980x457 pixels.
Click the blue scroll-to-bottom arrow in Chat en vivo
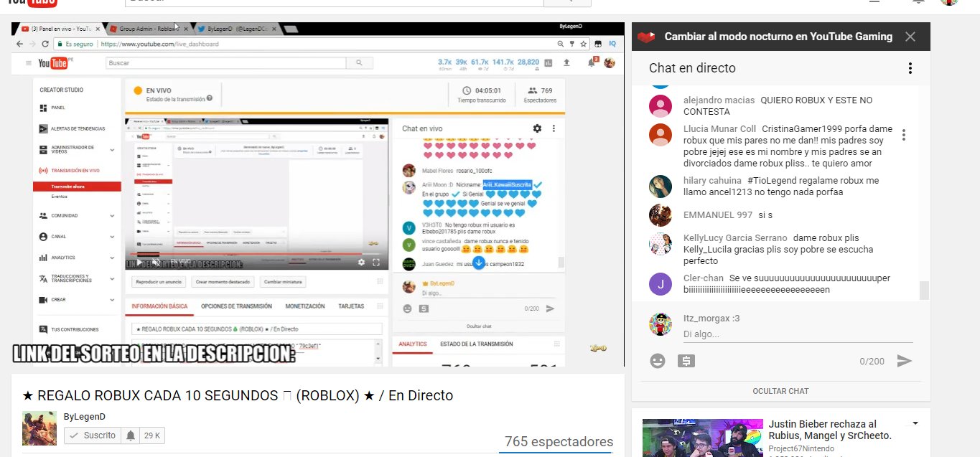click(477, 263)
